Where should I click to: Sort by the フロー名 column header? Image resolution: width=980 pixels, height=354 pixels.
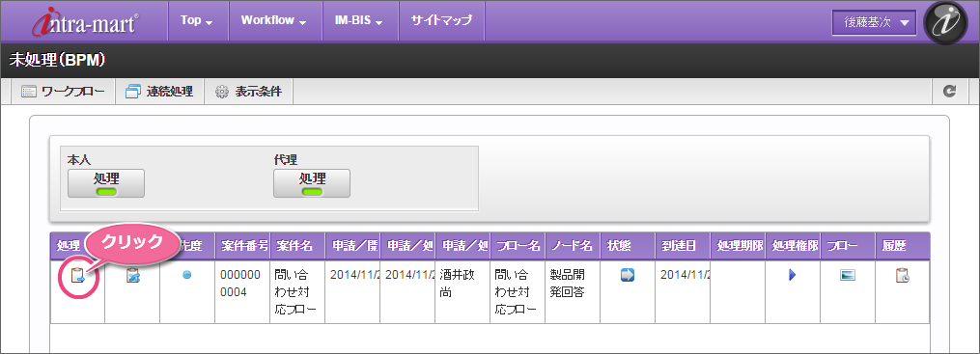[x=518, y=245]
